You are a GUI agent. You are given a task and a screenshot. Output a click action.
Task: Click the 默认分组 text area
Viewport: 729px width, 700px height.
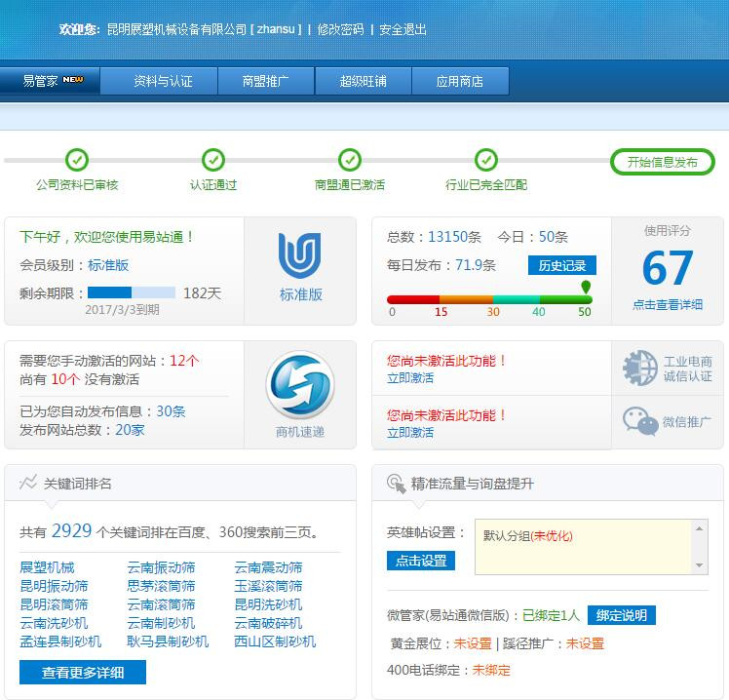585,546
